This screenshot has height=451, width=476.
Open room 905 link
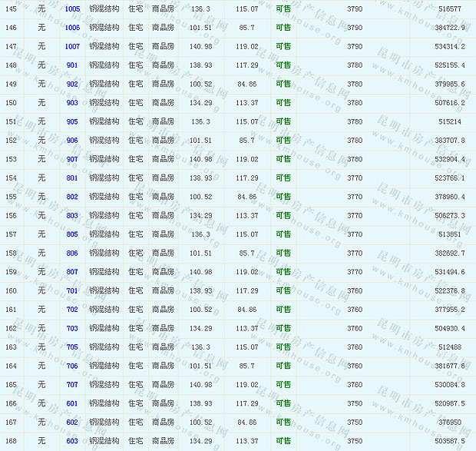coord(72,121)
